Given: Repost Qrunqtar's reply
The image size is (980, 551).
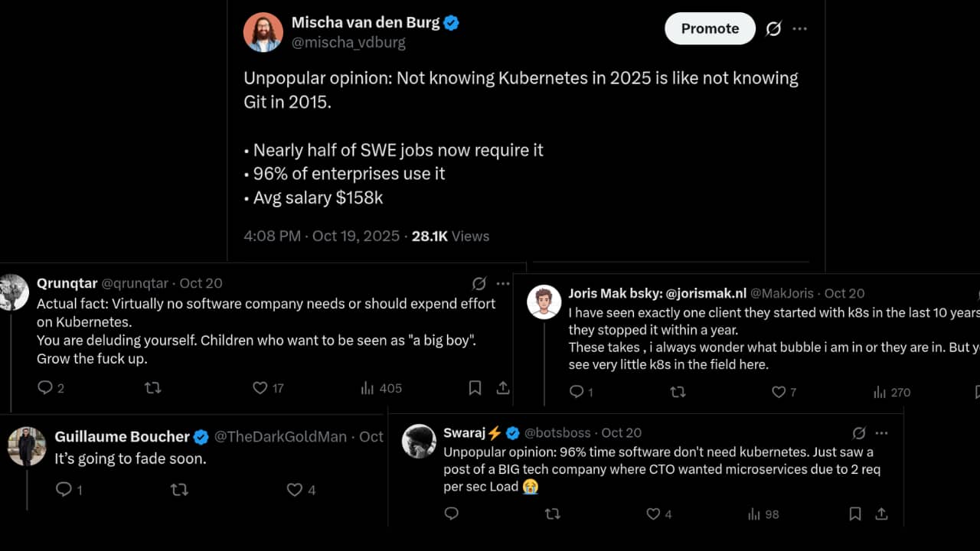Looking at the screenshot, I should [x=153, y=388].
